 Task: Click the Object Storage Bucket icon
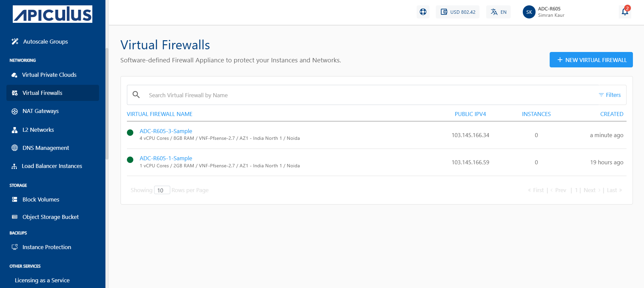click(x=15, y=217)
